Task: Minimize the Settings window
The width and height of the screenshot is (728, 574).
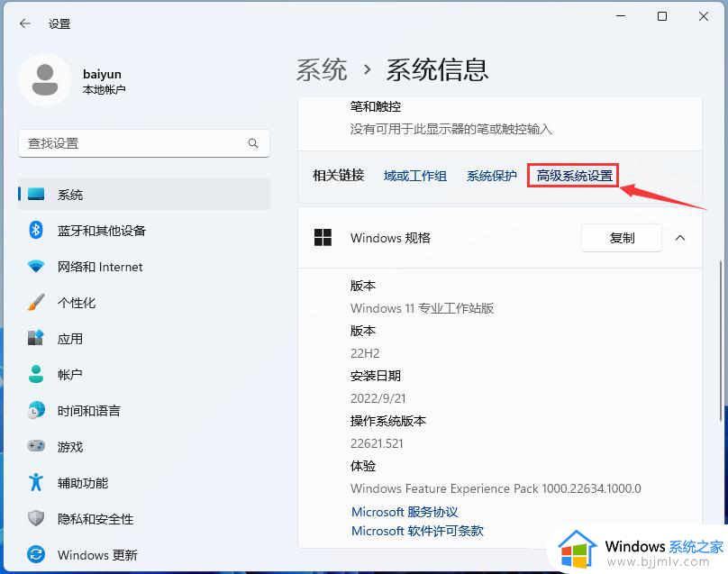Action: click(621, 16)
